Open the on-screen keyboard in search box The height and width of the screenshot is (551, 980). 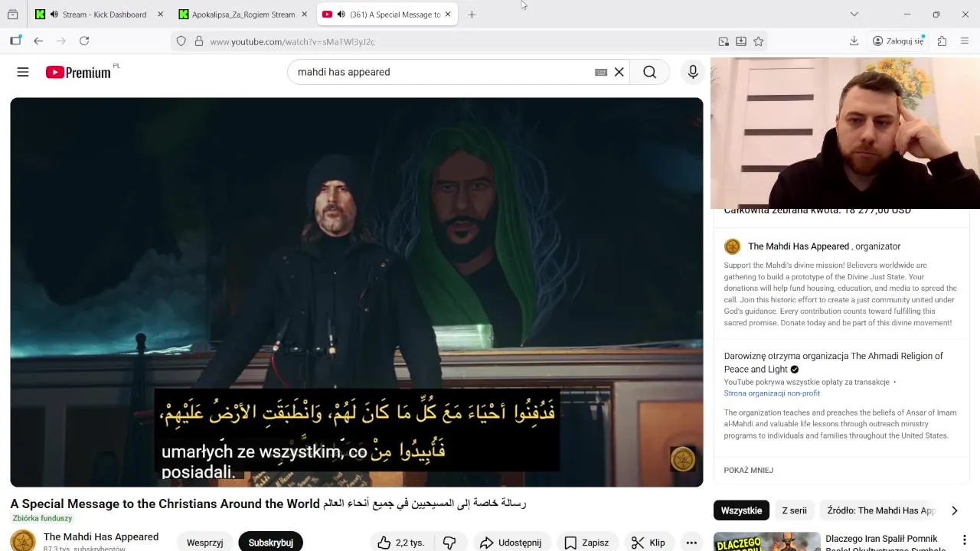pyautogui.click(x=601, y=72)
